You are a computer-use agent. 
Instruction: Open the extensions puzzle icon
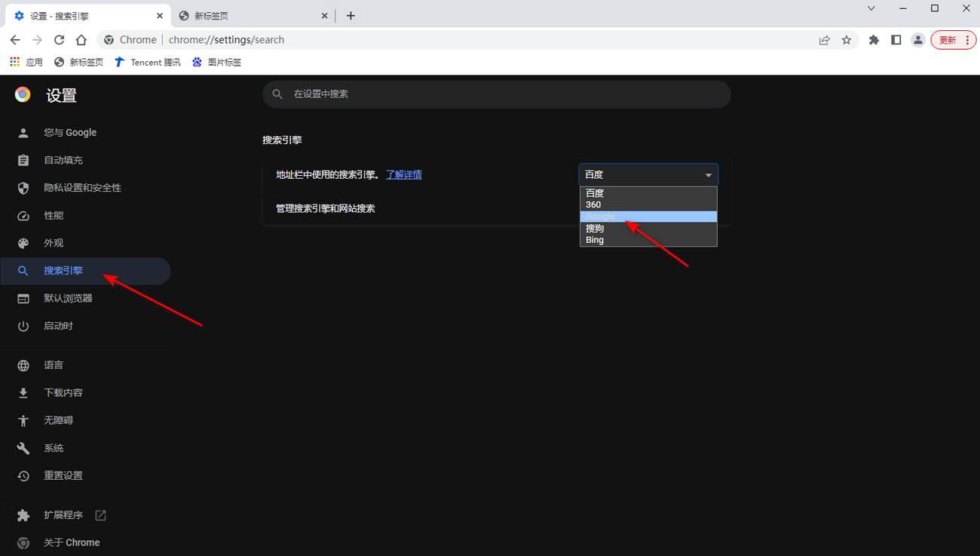pos(874,40)
